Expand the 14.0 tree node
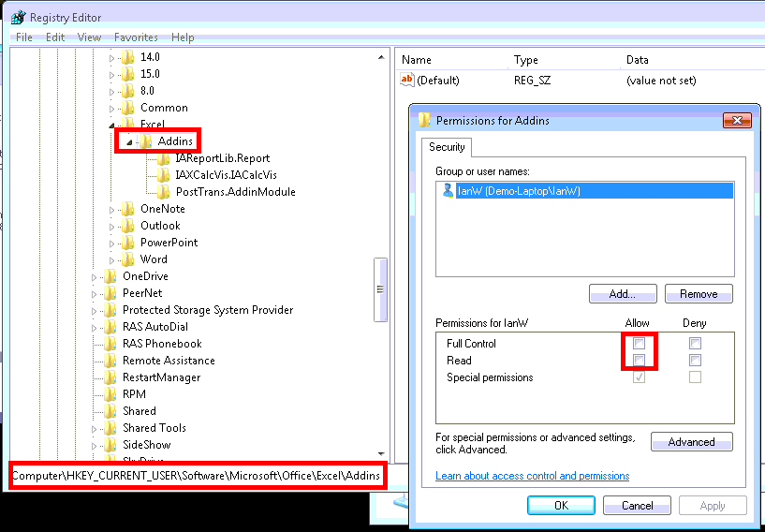 coord(111,58)
